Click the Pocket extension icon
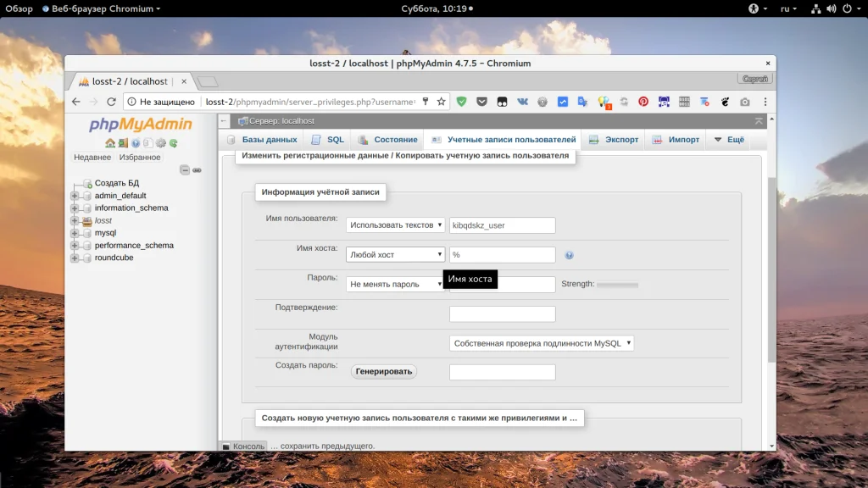Image resolution: width=868 pixels, height=488 pixels. (x=481, y=102)
